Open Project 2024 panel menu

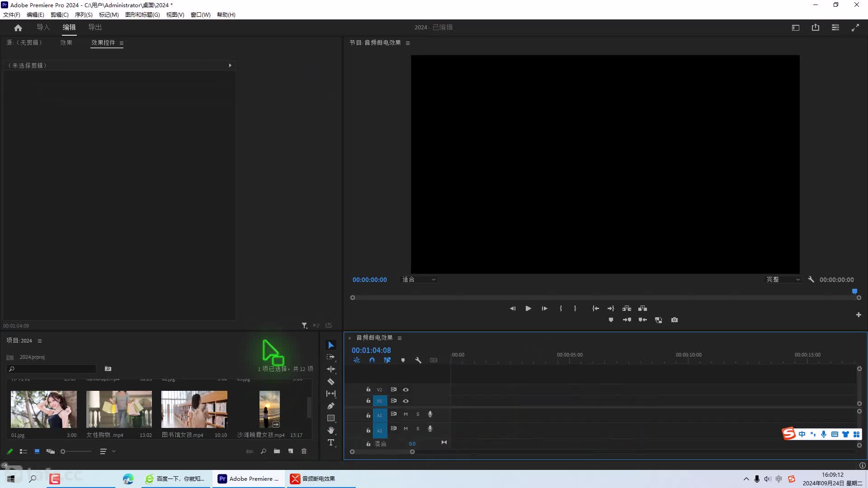40,341
